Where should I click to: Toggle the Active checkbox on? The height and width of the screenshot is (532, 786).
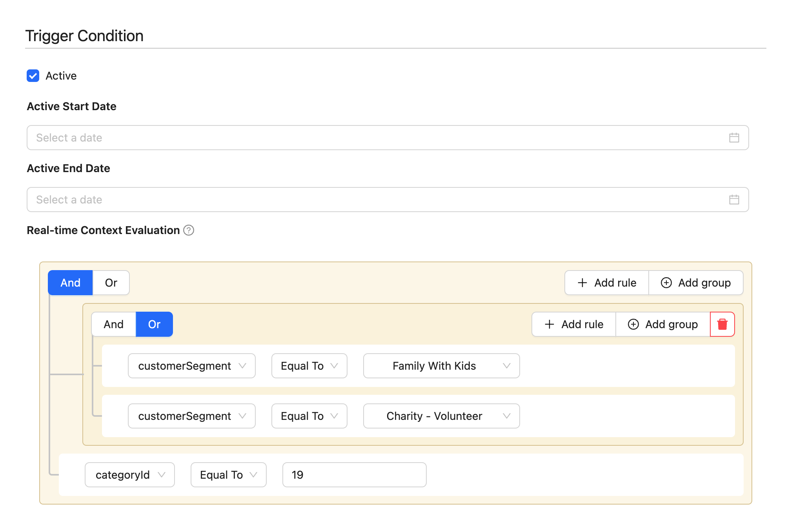click(33, 75)
